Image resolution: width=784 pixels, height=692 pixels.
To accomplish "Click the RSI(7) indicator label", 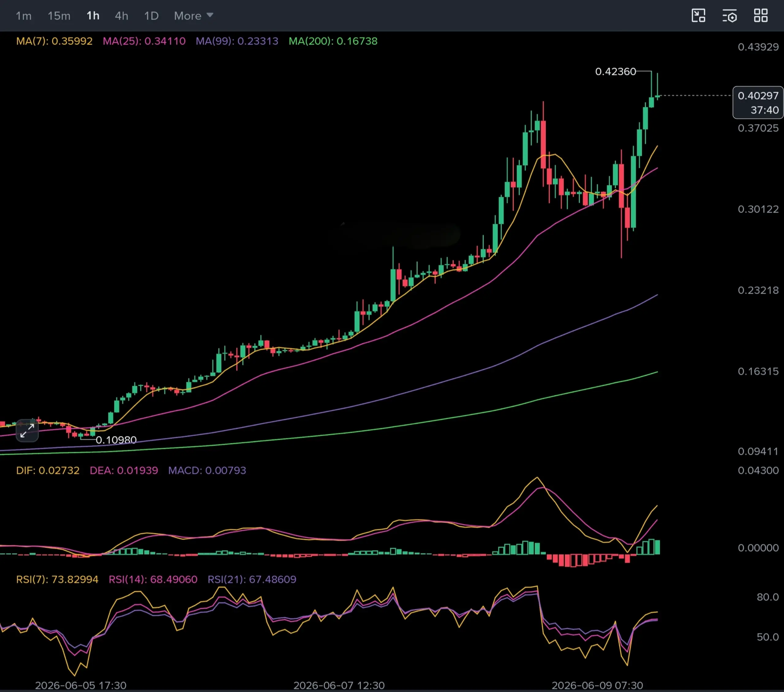I will click(x=57, y=579).
